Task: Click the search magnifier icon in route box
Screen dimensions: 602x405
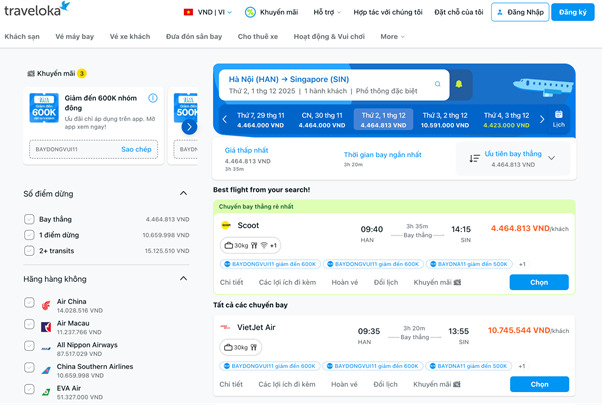Action: (x=437, y=84)
